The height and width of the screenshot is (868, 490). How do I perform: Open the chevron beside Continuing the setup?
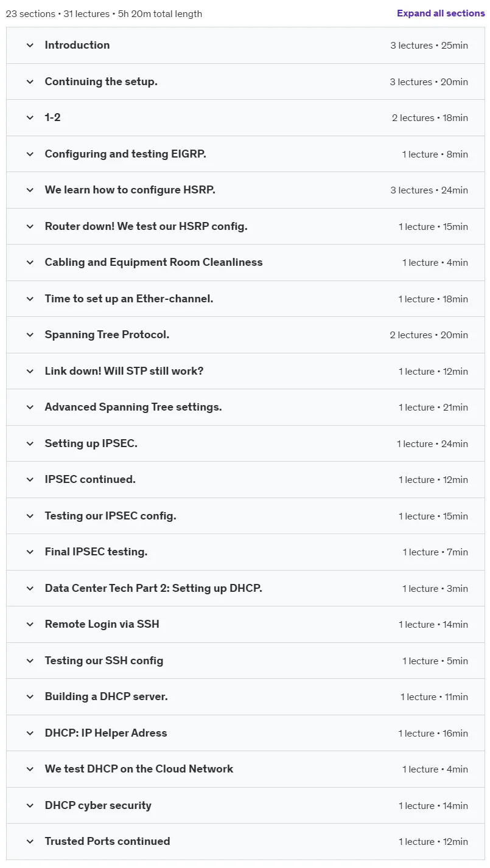30,82
